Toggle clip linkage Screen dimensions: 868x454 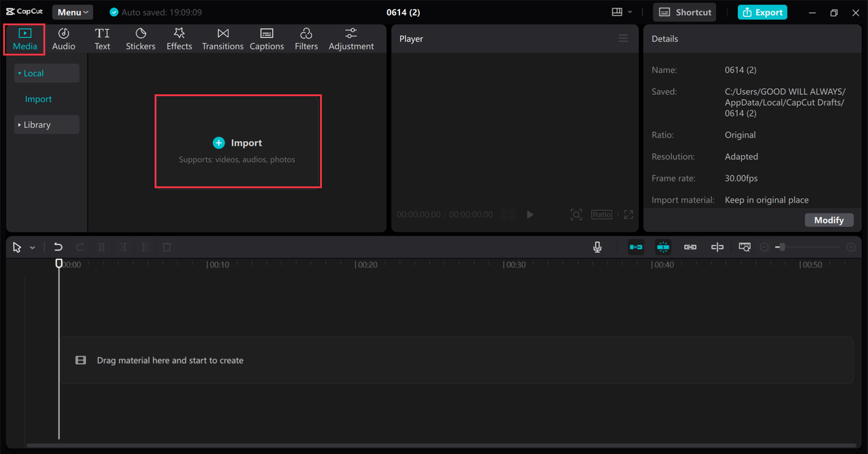coord(690,247)
